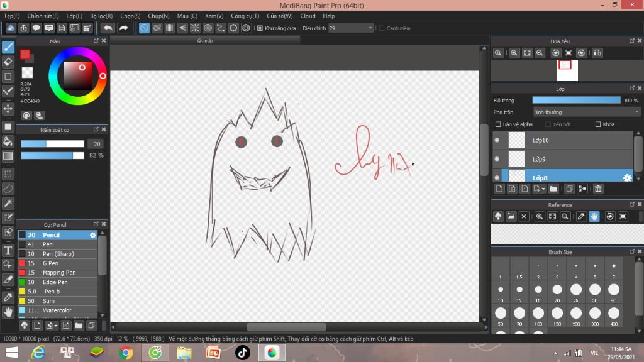Select the Lớp10 layer

click(x=563, y=140)
